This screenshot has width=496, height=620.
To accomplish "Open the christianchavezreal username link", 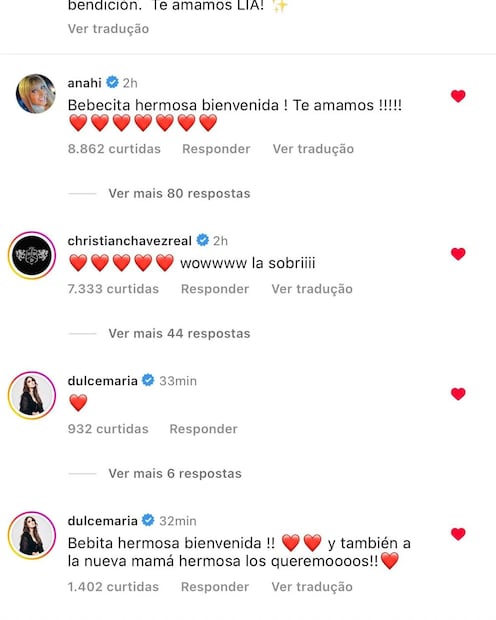I will 130,240.
